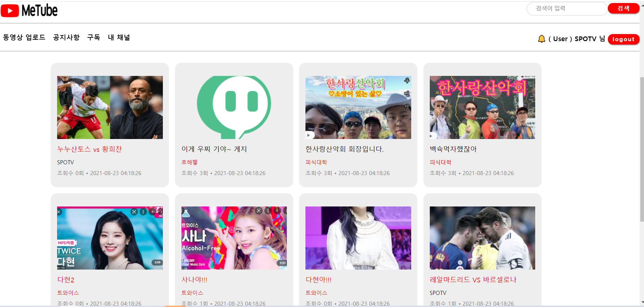This screenshot has width=644, height=307.
Task: Click SPOTV under 레알마드리드 vs 바르셀로나
Action: pyautogui.click(x=438, y=293)
